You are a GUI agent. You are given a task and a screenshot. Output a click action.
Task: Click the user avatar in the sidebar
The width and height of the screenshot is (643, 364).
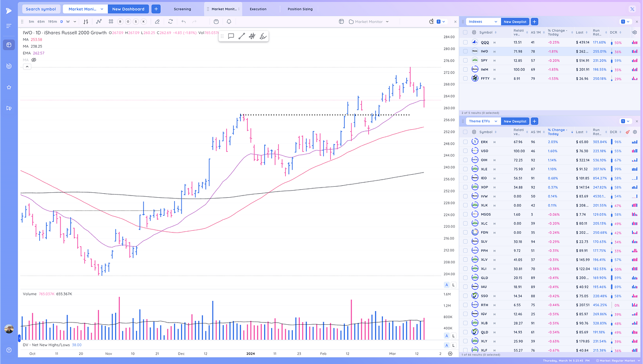(x=9, y=329)
